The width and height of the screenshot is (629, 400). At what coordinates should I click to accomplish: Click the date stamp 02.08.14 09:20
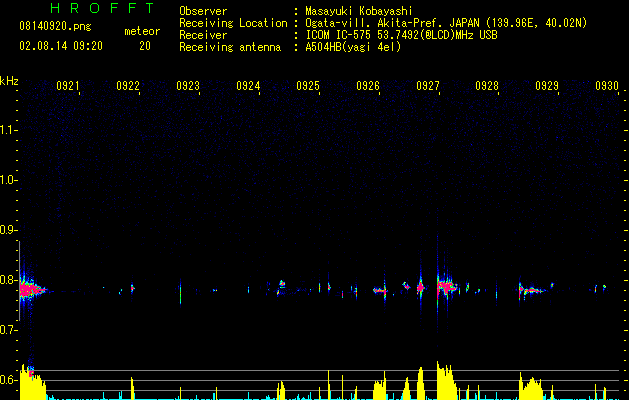coord(61,46)
